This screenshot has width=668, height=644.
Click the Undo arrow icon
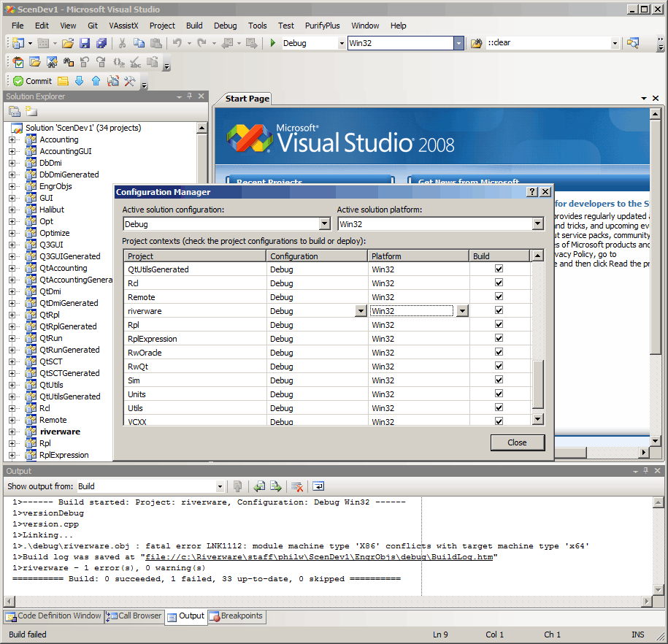(177, 43)
